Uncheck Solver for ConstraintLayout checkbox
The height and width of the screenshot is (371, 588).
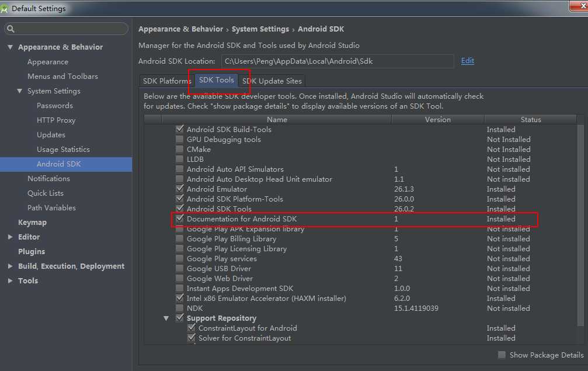point(192,338)
